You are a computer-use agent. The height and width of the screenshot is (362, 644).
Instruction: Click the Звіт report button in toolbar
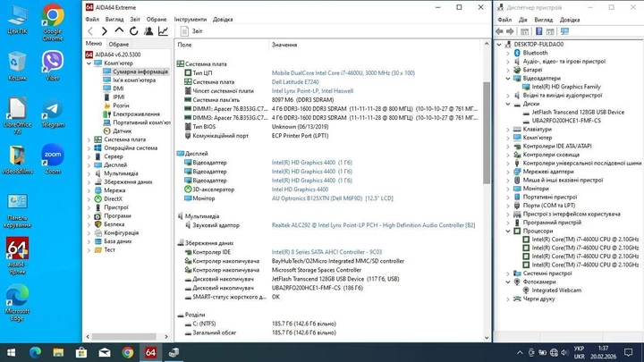coord(191,30)
